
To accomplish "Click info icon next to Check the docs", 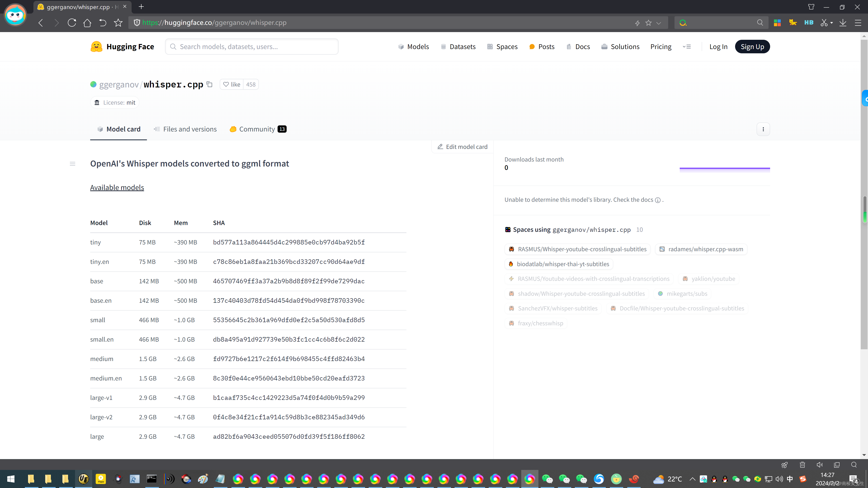I will pos(657,200).
